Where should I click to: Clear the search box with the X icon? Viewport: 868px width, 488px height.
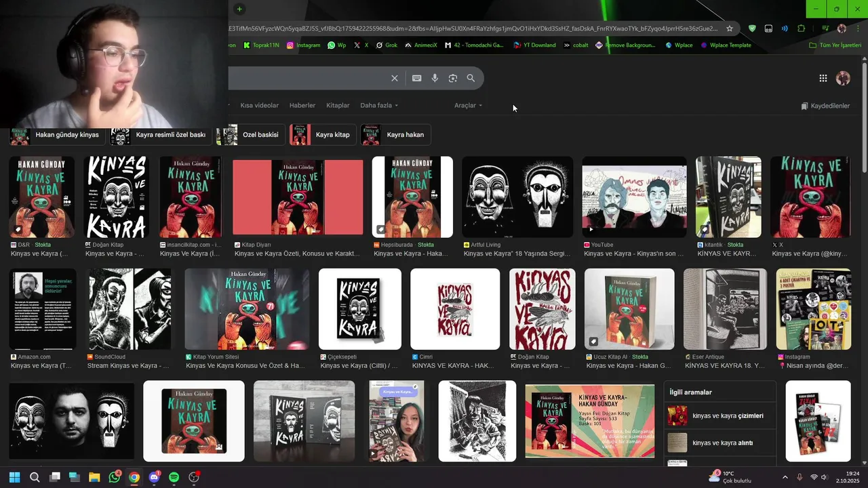click(395, 78)
